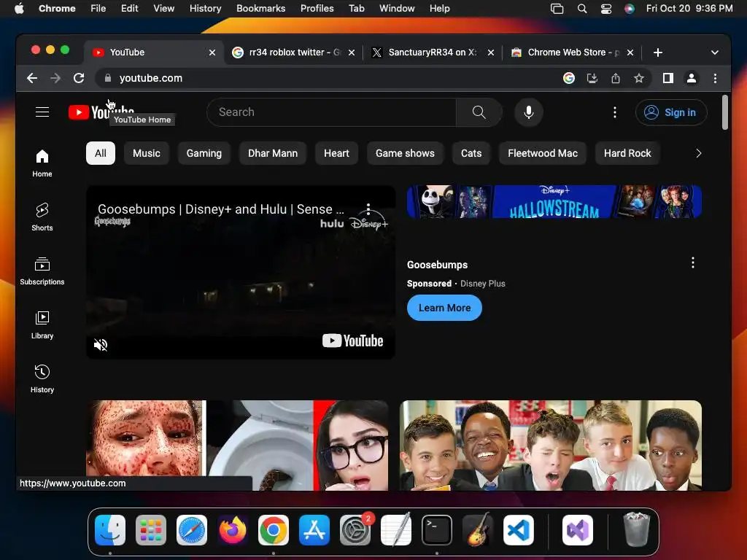This screenshot has height=560, width=747.
Task: Close the YouTube tab
Action: tap(212, 52)
